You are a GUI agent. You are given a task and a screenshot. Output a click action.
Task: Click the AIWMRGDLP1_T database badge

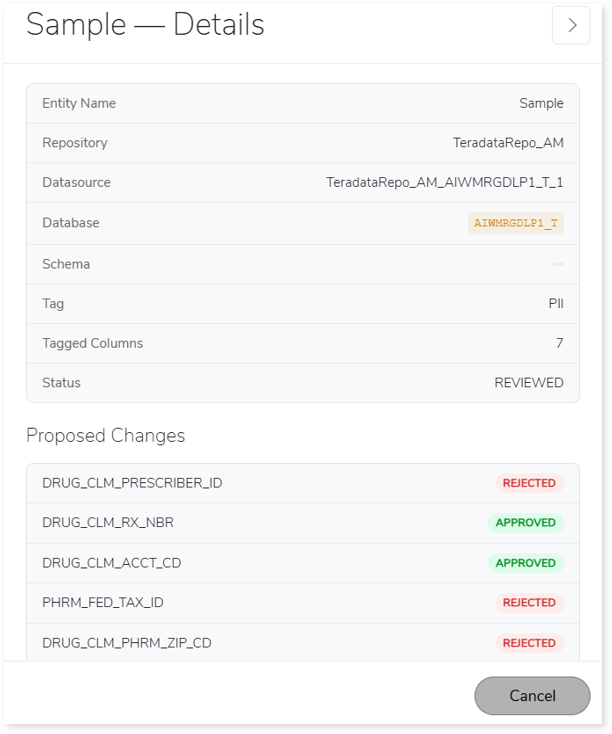[516, 223]
